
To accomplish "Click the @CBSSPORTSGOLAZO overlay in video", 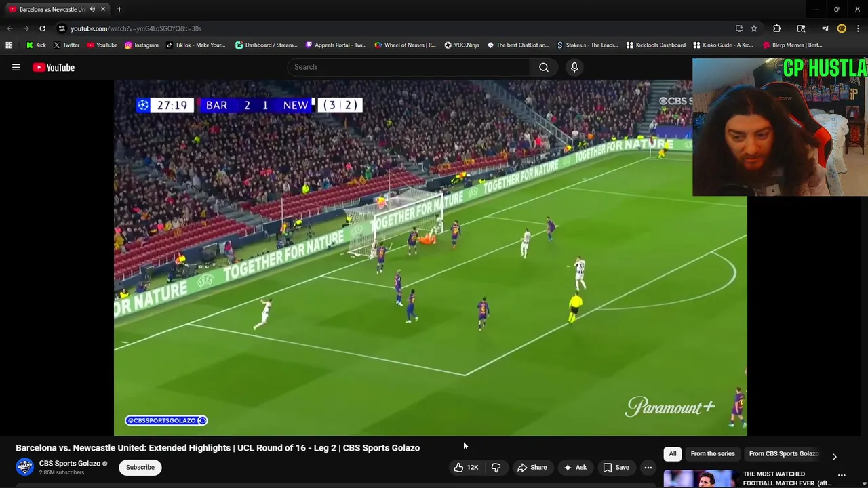I will [166, 420].
